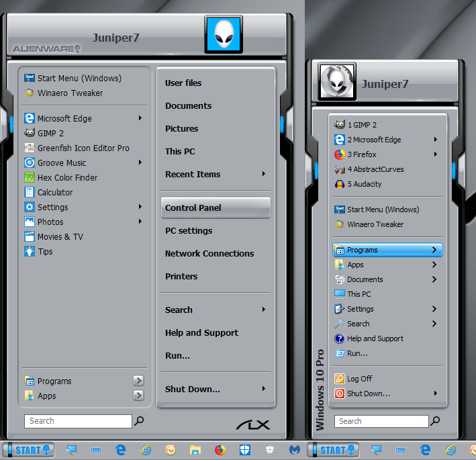476x460 pixels.
Task: Click the Tips lightbulb icon
Action: point(30,251)
